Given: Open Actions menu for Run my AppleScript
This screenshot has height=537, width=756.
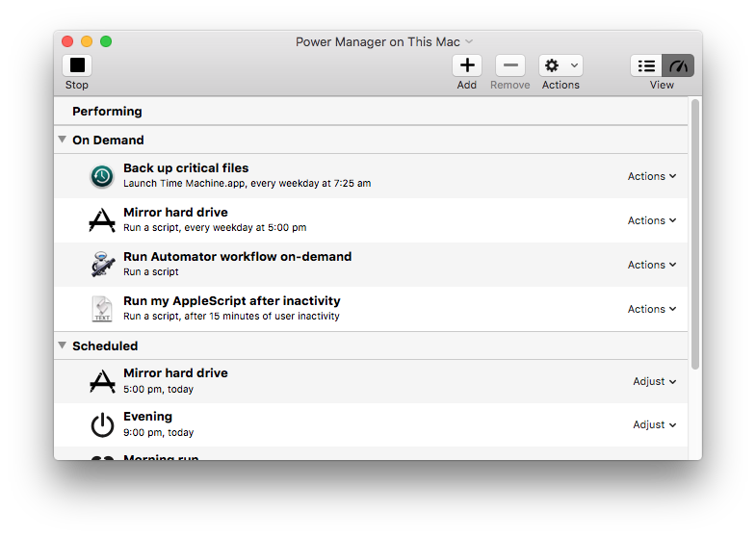Looking at the screenshot, I should click(x=651, y=309).
